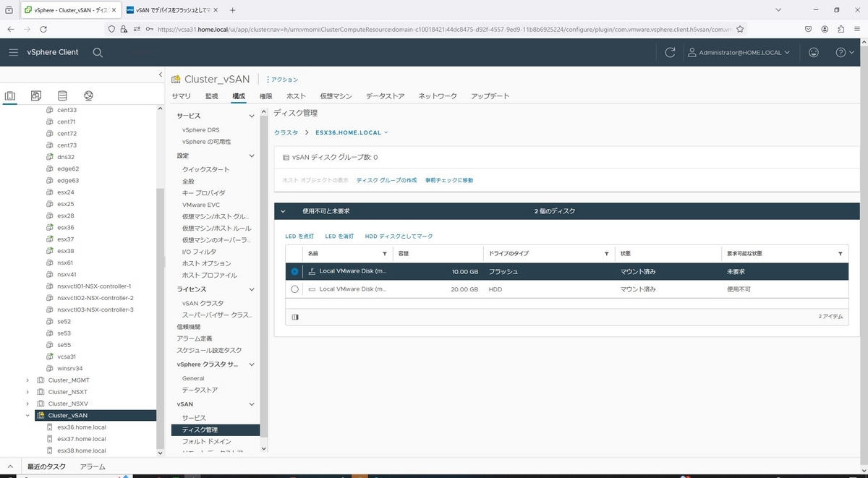Open the Firefox account icon
Image resolution: width=868 pixels, height=478 pixels.
(825, 29)
